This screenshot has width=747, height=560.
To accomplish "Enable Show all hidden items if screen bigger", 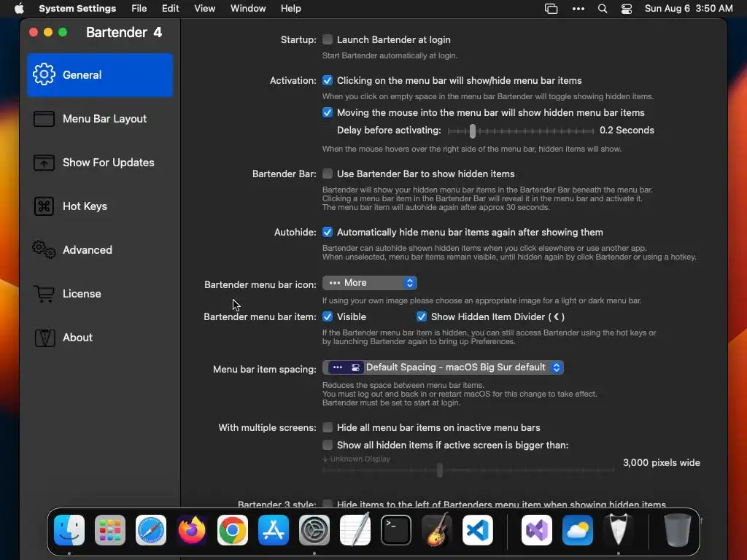I will coord(328,445).
